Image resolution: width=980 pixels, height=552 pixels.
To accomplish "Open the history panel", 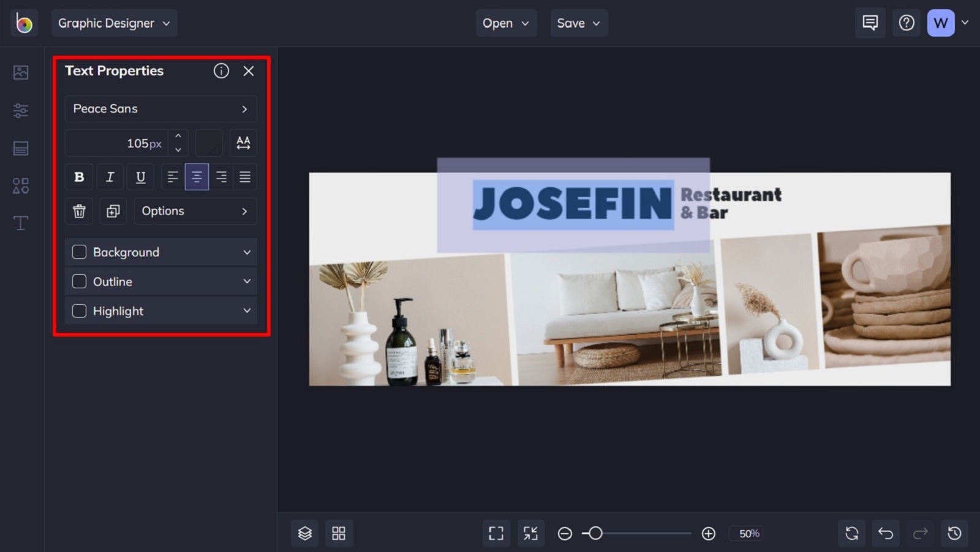I will [x=954, y=533].
